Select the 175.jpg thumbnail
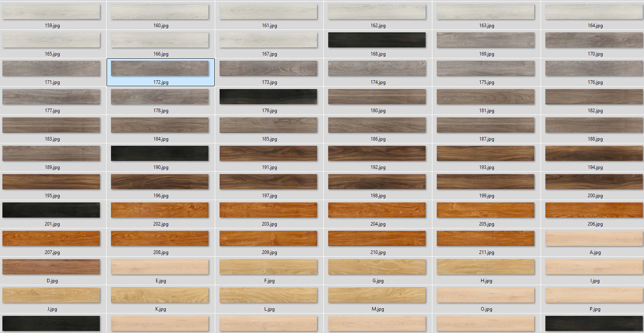Viewport: 644px width, 333px height. (485, 68)
